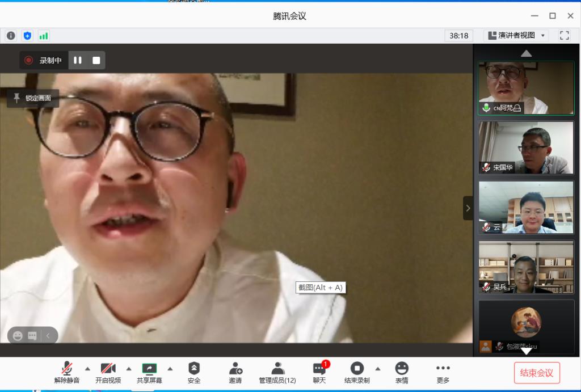Unmute microphone with 解除静音
The image size is (581, 392).
coord(67,372)
